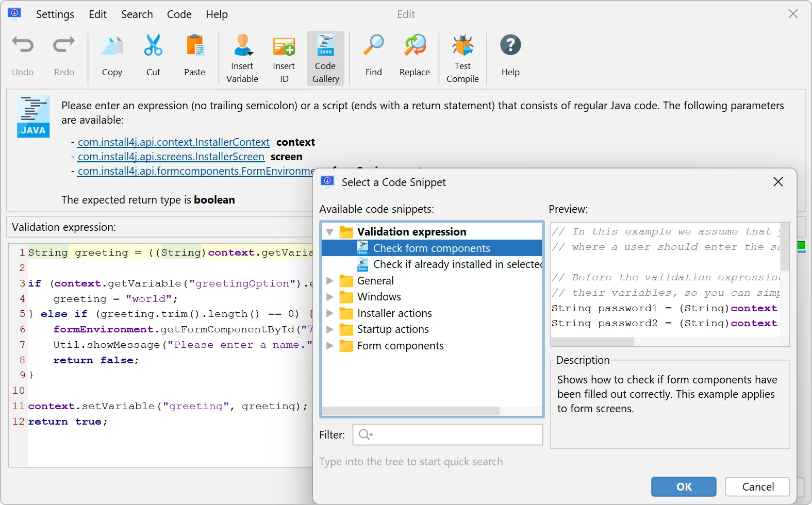Image resolution: width=812 pixels, height=505 pixels.
Task: Click the Filter input field
Action: pos(448,434)
